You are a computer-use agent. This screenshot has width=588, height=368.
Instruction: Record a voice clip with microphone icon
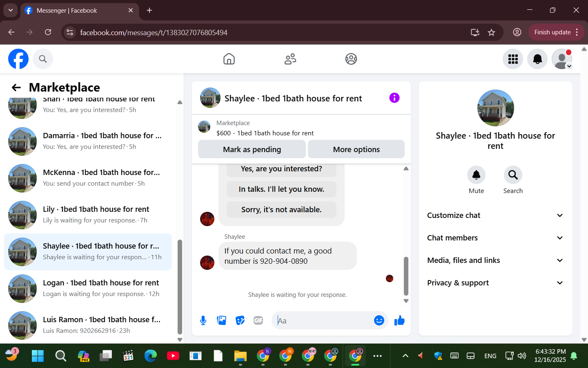(203, 321)
